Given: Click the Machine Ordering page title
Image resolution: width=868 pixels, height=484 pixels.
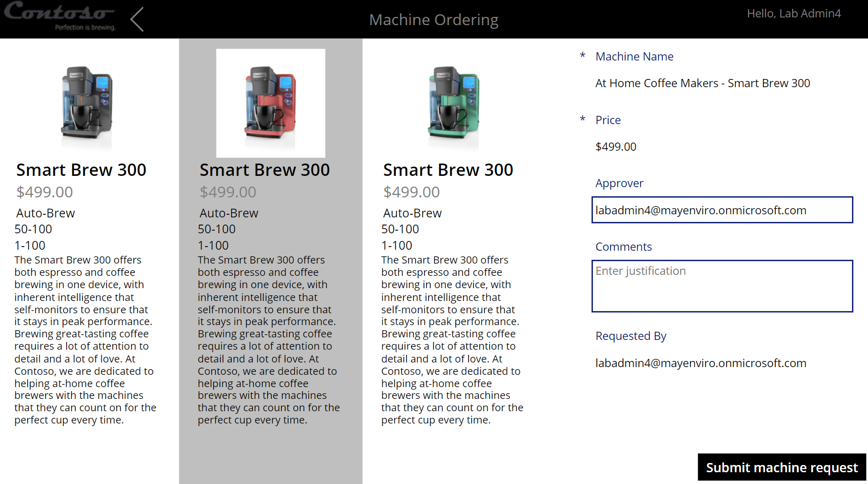Looking at the screenshot, I should [434, 19].
